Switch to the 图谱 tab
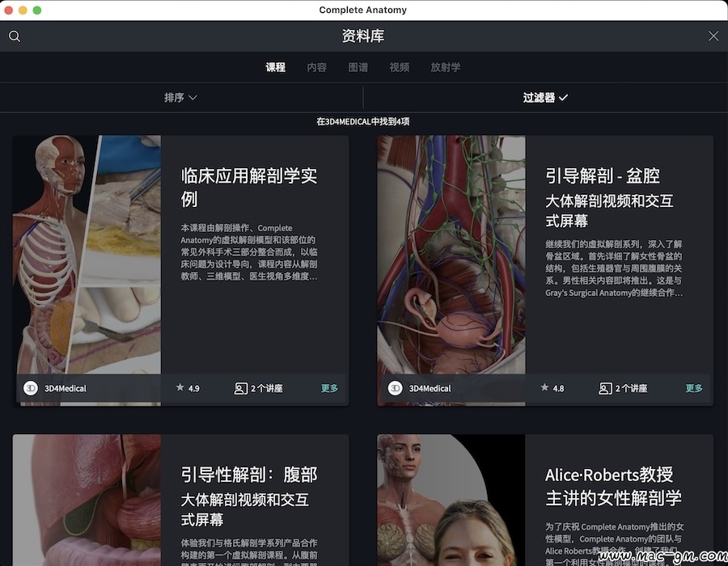 point(358,67)
